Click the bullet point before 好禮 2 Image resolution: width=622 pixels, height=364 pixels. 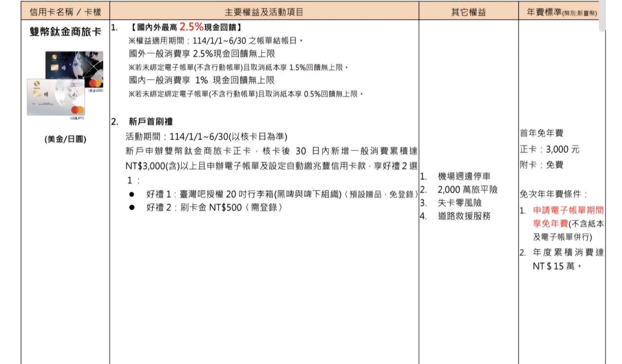[132, 207]
